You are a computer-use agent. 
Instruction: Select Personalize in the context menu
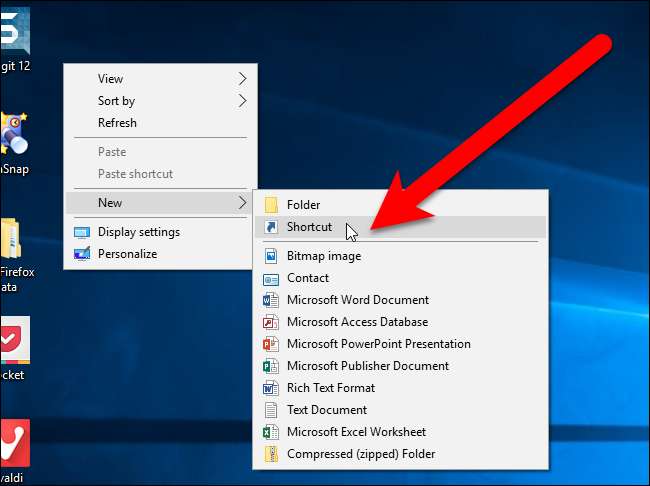point(127,254)
